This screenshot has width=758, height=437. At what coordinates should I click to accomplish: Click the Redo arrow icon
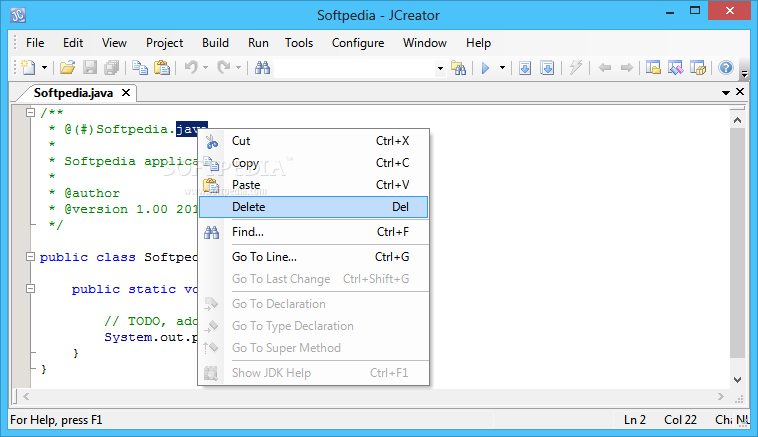point(224,68)
